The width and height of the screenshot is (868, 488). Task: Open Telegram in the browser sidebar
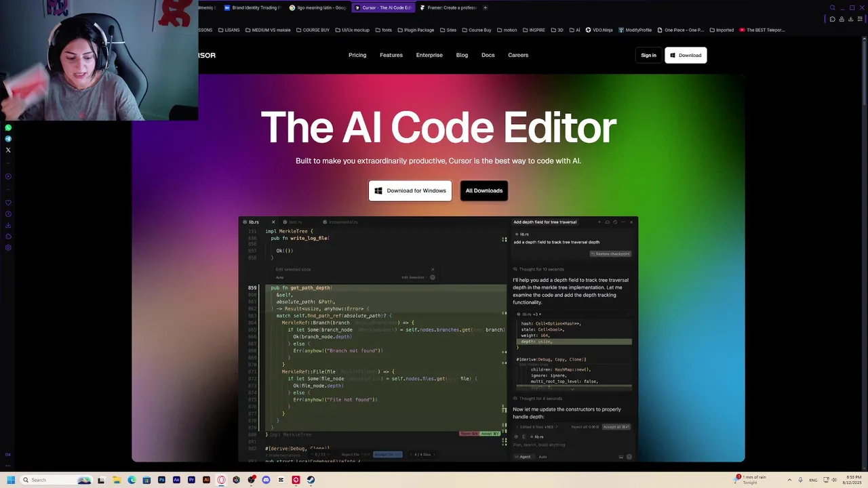(8, 139)
